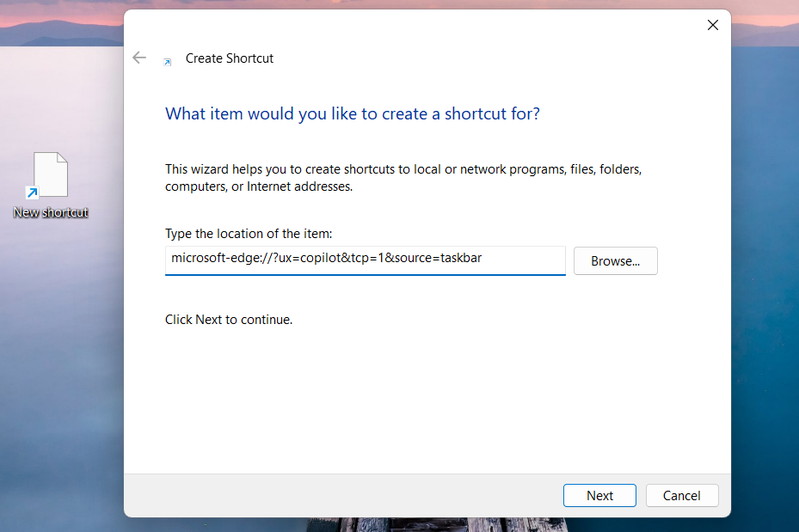Screen dimensions: 799x532
Task: Click the Click Next to continue text
Action: coord(228,319)
